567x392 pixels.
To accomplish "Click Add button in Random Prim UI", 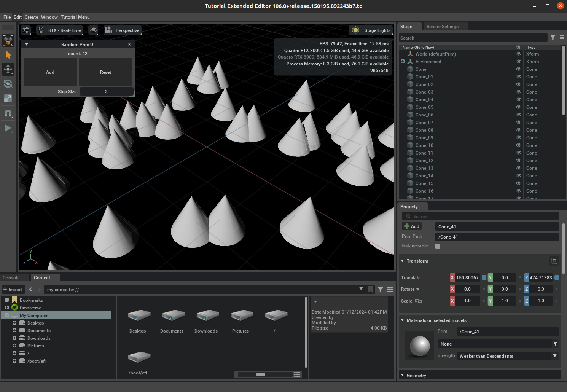I will point(50,72).
